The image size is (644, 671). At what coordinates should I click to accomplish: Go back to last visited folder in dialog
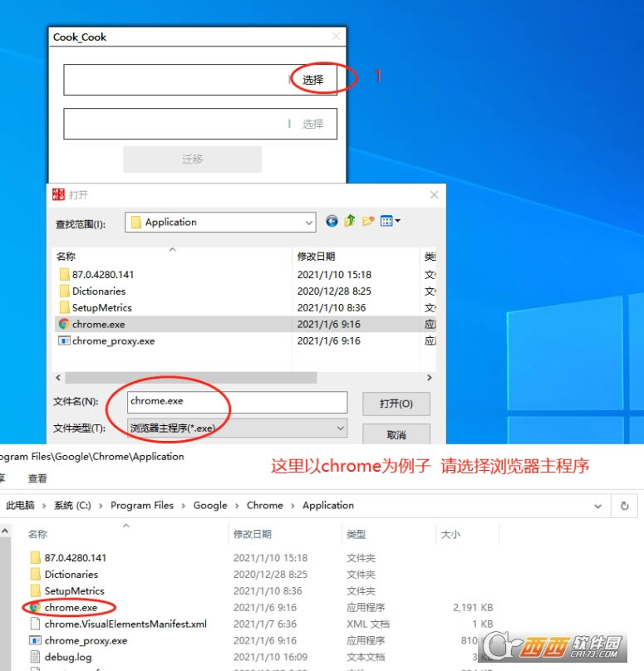coord(332,221)
